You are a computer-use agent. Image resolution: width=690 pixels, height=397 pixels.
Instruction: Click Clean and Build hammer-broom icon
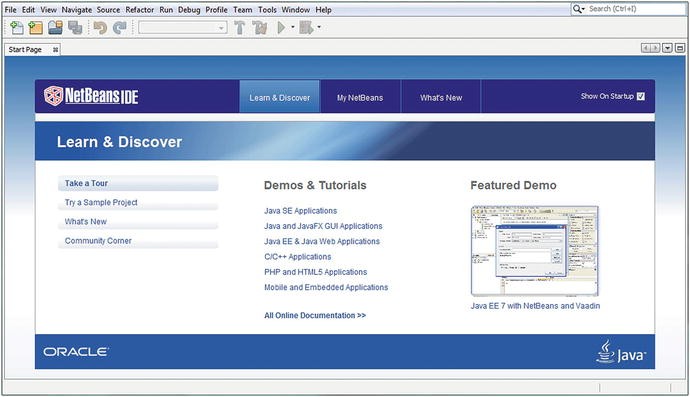[x=260, y=28]
